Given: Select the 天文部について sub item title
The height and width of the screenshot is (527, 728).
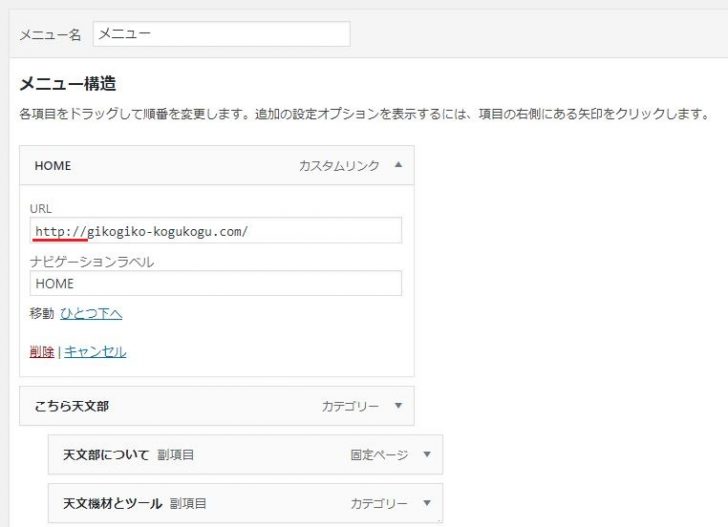Looking at the screenshot, I should (106, 455).
